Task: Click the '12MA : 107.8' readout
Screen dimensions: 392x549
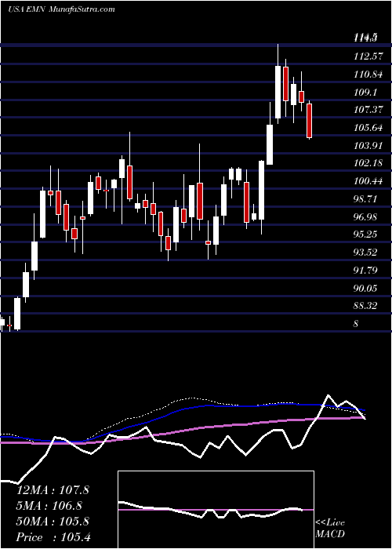Action: 53,490
